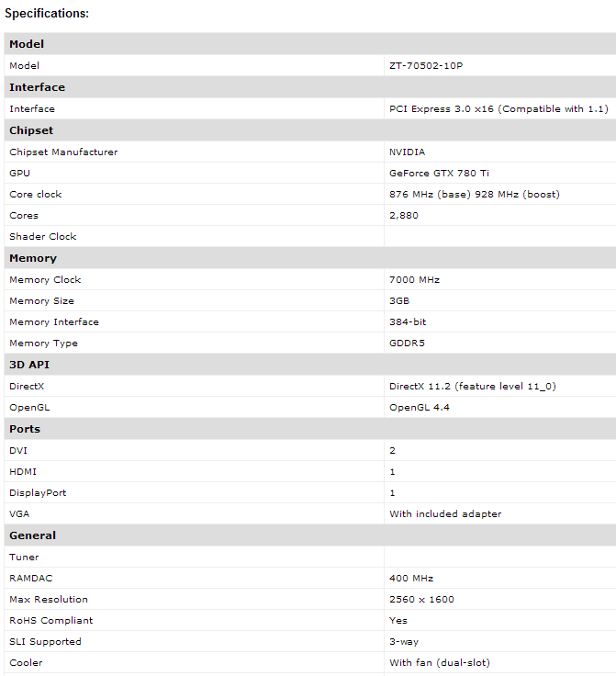Select the DisplayPort count value
This screenshot has height=676, width=616.
pyautogui.click(x=392, y=492)
